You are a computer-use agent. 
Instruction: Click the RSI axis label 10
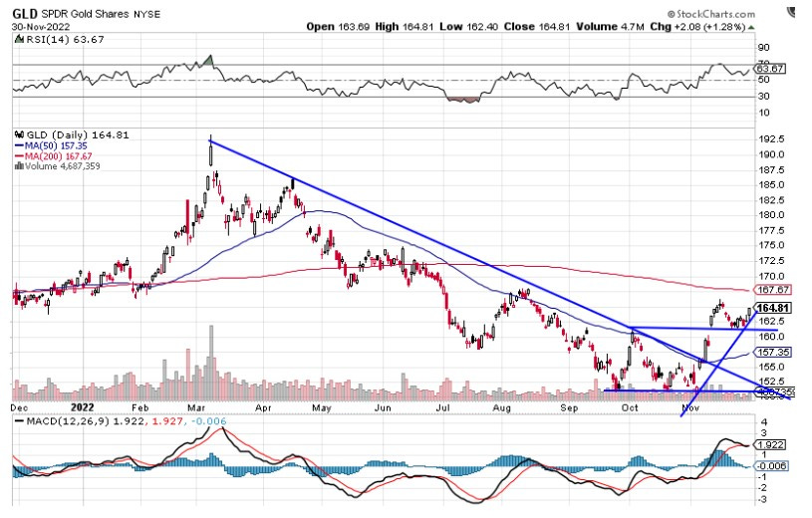tap(764, 113)
